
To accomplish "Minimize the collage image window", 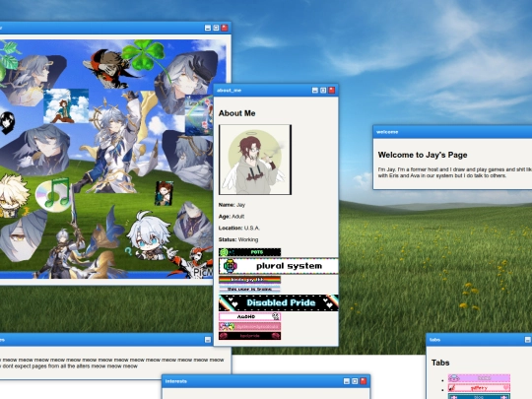I will point(208,28).
